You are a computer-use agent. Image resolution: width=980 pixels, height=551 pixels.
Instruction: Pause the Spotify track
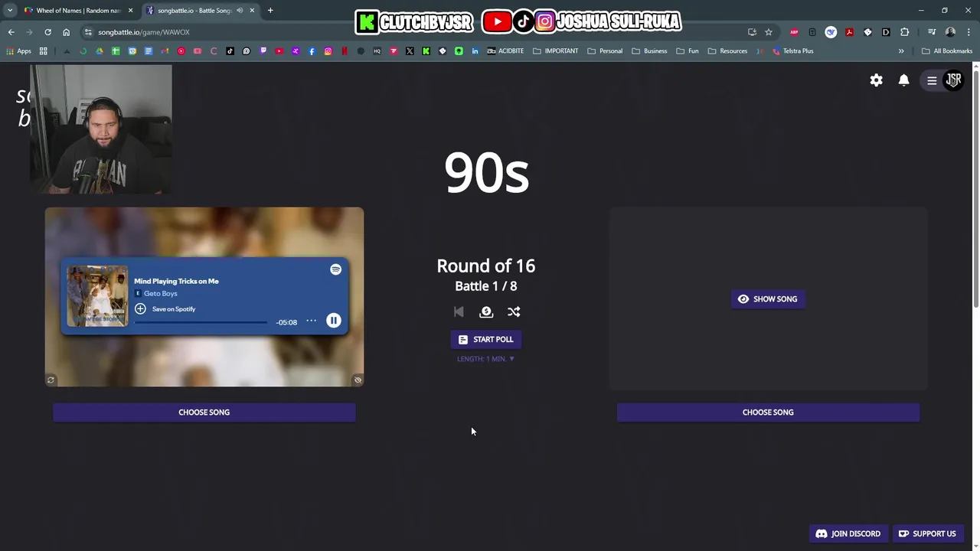(x=333, y=321)
